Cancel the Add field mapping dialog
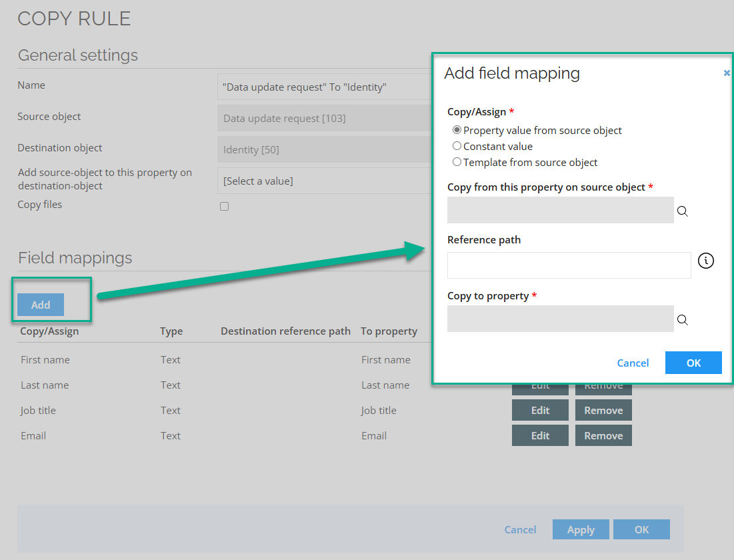The width and height of the screenshot is (734, 560). tap(633, 363)
